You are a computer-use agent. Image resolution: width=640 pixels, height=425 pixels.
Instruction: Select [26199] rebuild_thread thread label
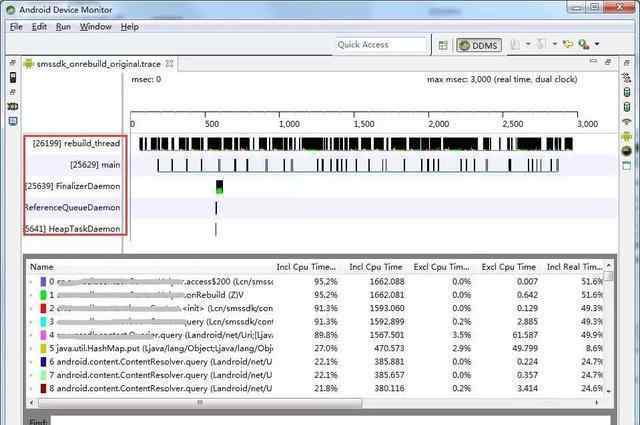click(76, 144)
